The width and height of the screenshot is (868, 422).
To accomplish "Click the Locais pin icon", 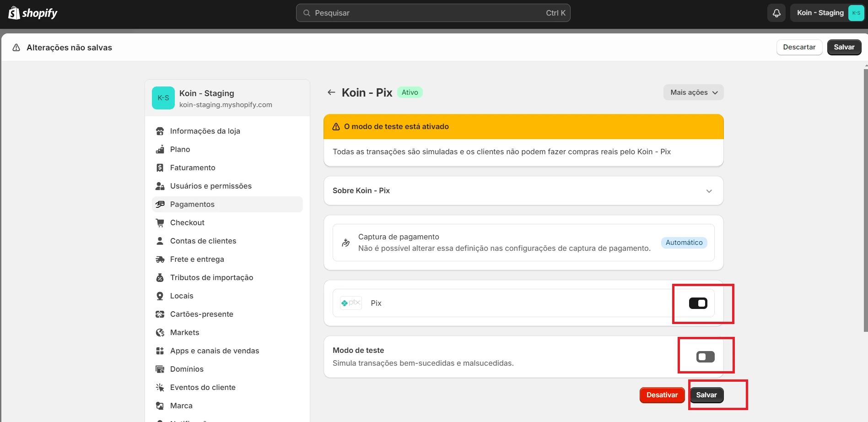I will [160, 296].
